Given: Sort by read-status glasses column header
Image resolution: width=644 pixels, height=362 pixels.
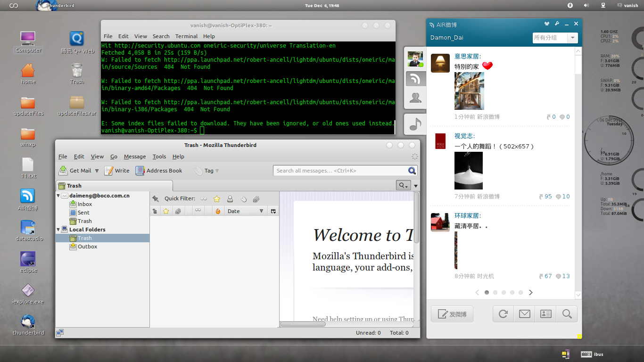Looking at the screenshot, I should point(198,211).
